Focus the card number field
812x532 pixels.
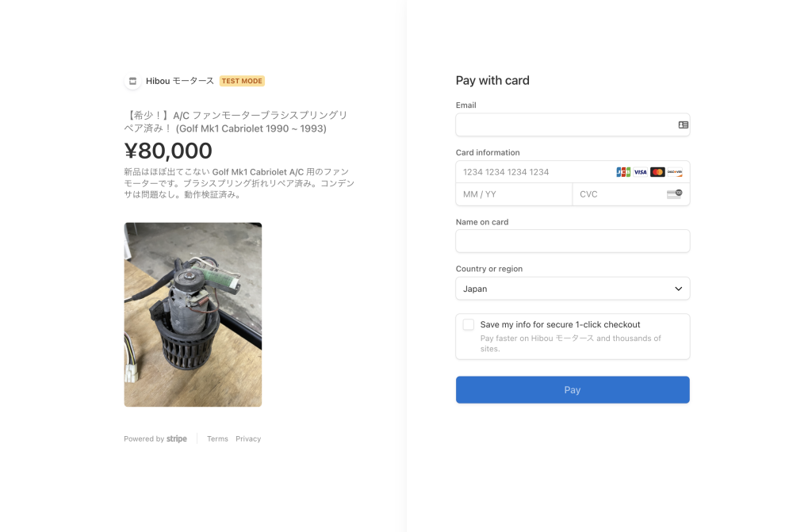click(x=531, y=172)
